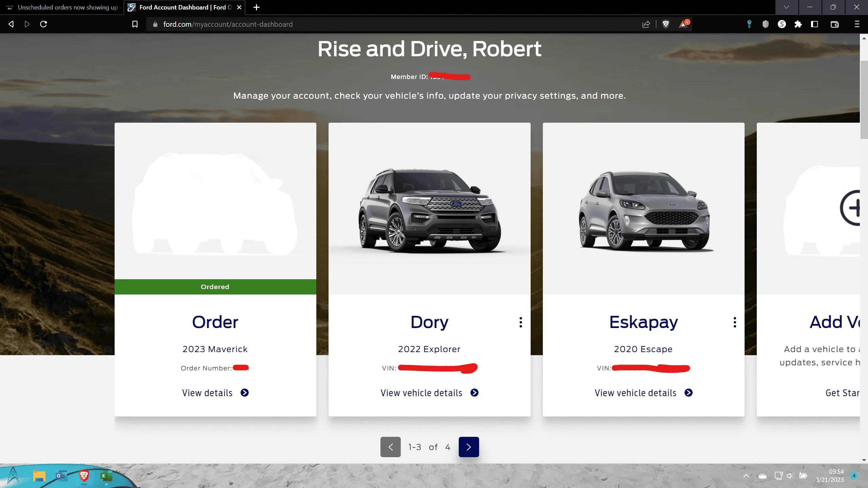Open the S circle extension icon
868x488 pixels.
tap(782, 24)
